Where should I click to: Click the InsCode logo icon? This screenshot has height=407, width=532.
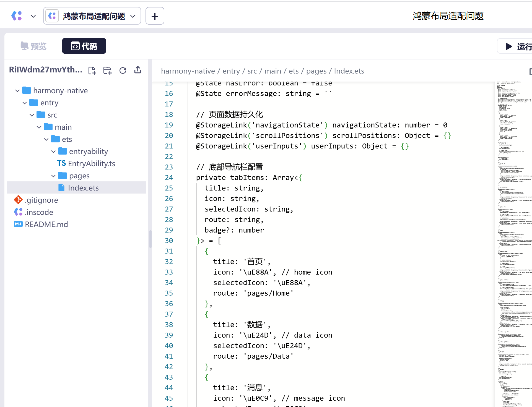(17, 16)
